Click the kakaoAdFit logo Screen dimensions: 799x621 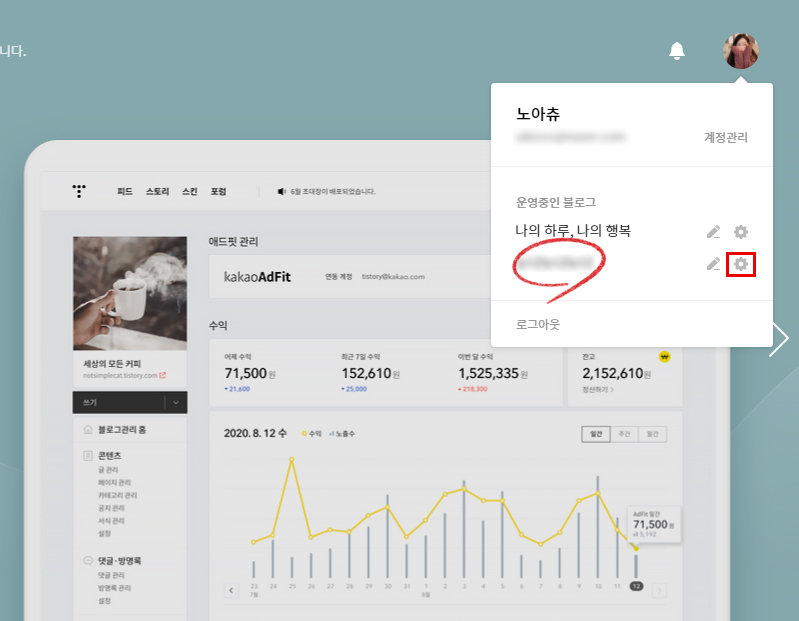pos(257,277)
